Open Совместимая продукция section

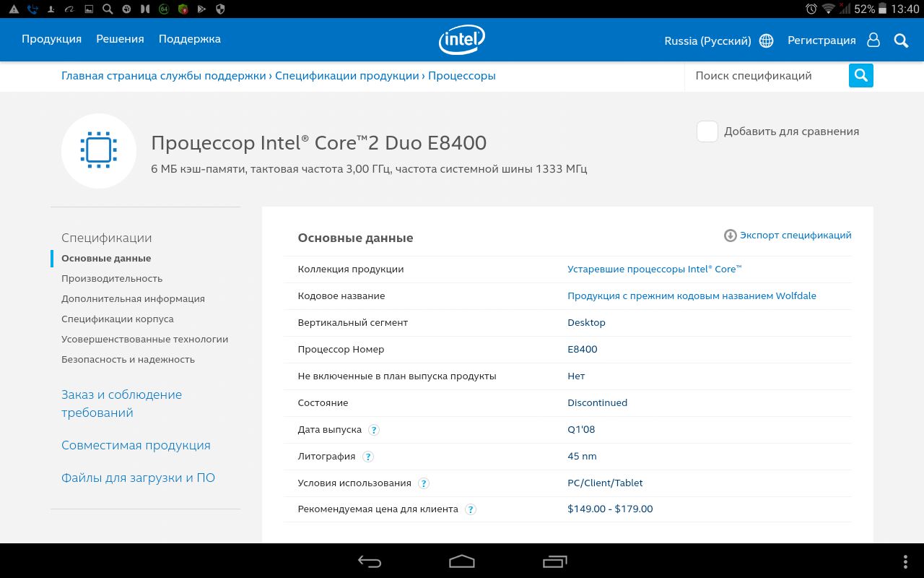click(136, 445)
